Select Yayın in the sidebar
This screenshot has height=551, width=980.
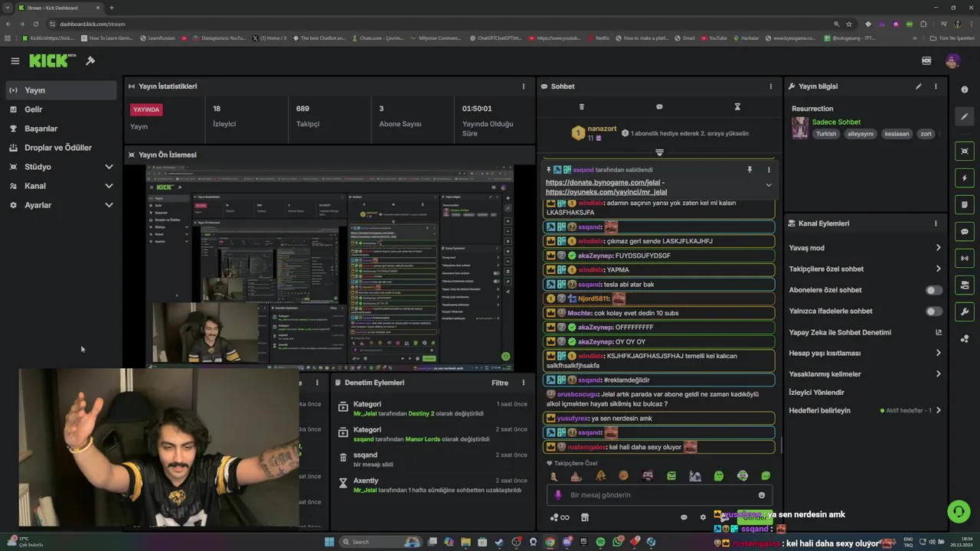coord(60,90)
